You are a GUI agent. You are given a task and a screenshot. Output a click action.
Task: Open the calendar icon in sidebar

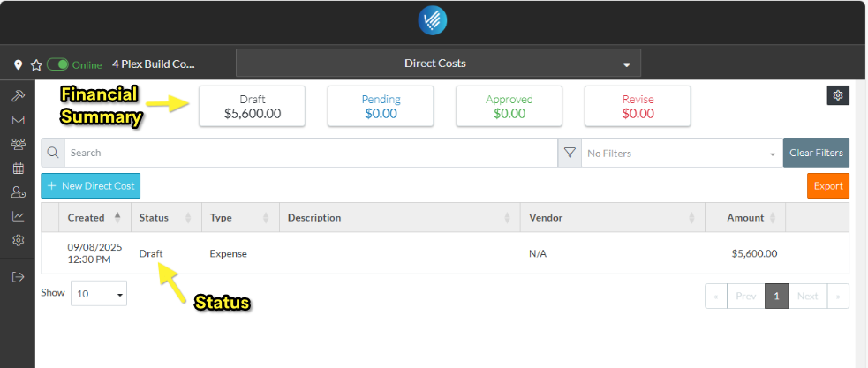tap(18, 168)
